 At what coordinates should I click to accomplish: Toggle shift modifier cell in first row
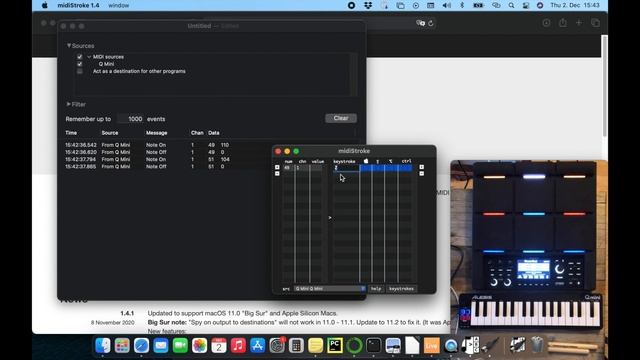tap(378, 168)
